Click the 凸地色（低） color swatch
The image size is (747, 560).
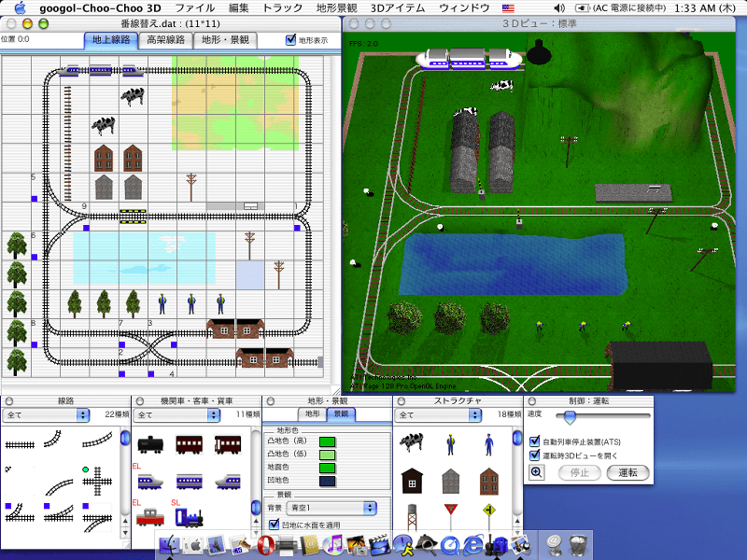[328, 455]
